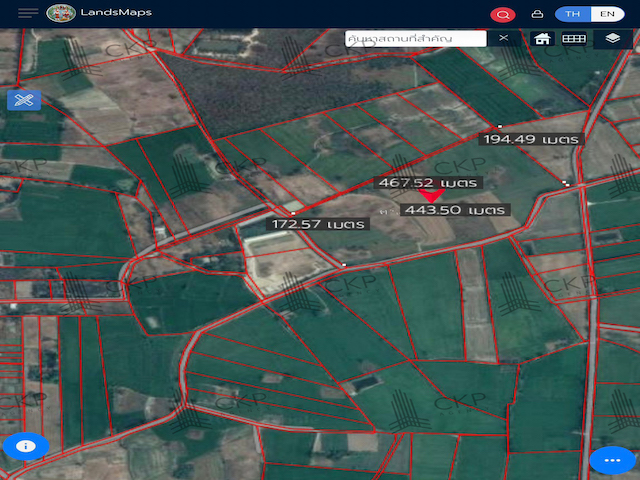Image resolution: width=640 pixels, height=480 pixels.
Task: Click the red search icon
Action: click(503, 14)
